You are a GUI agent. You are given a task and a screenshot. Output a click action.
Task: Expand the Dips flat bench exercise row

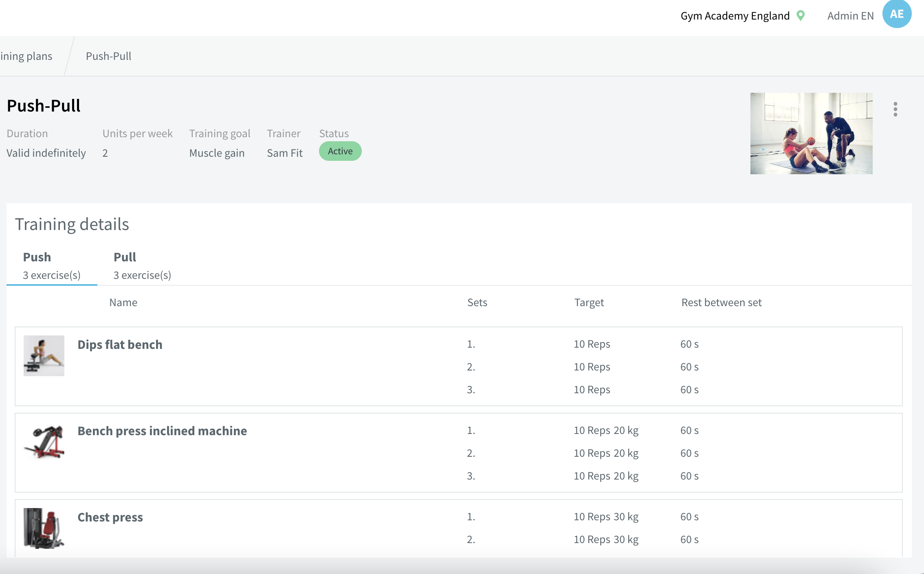120,344
